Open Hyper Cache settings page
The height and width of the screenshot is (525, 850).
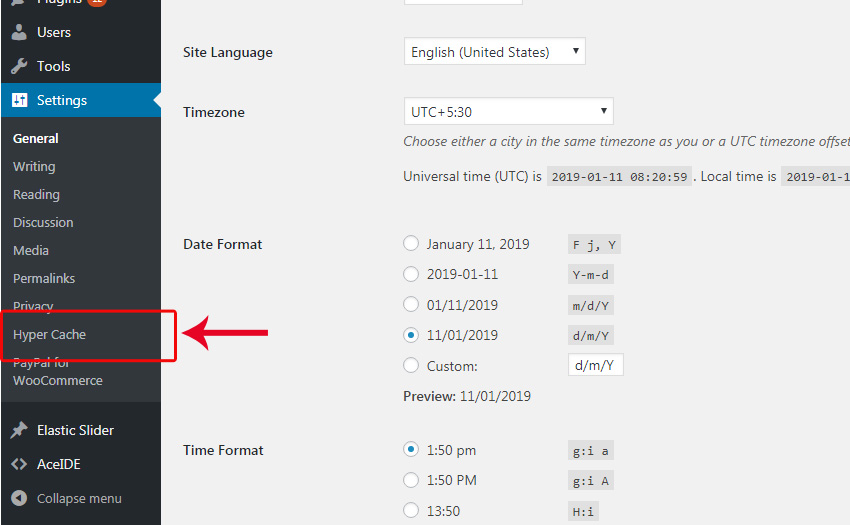pyautogui.click(x=49, y=335)
